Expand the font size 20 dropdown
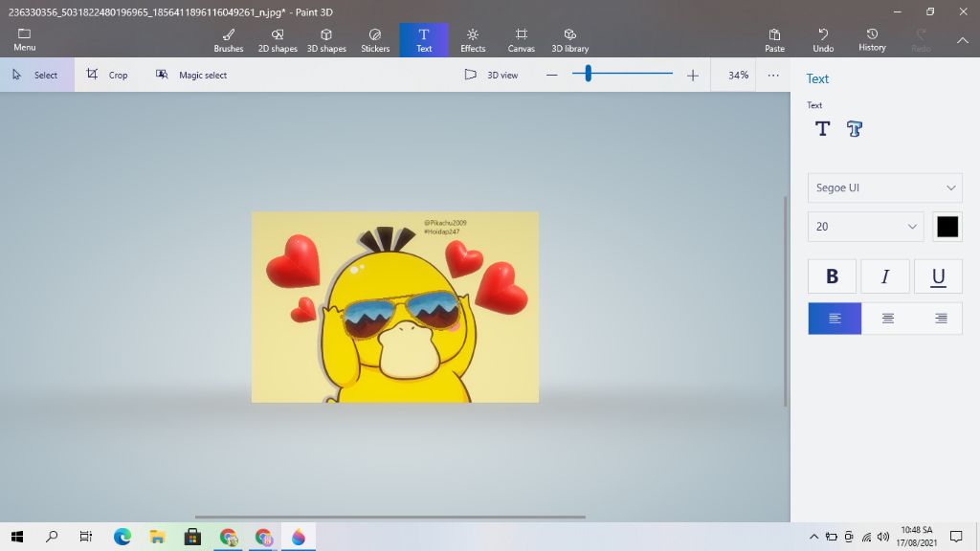The height and width of the screenshot is (551, 980). click(866, 226)
